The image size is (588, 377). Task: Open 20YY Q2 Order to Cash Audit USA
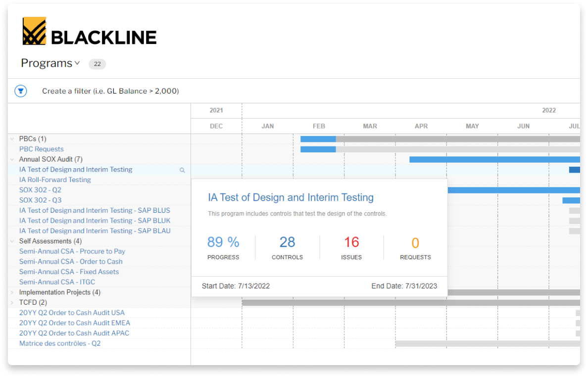tap(72, 313)
